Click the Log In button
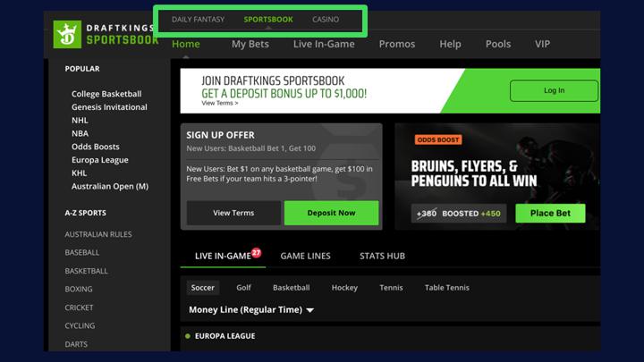The height and width of the screenshot is (362, 644). [x=554, y=90]
